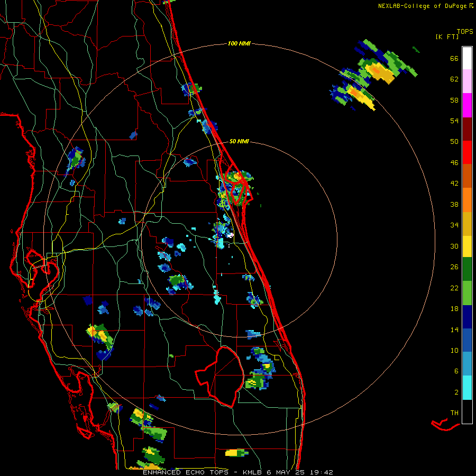This screenshot has height=476, width=476.
Task: Click the legend value 42
Action: coord(454,184)
